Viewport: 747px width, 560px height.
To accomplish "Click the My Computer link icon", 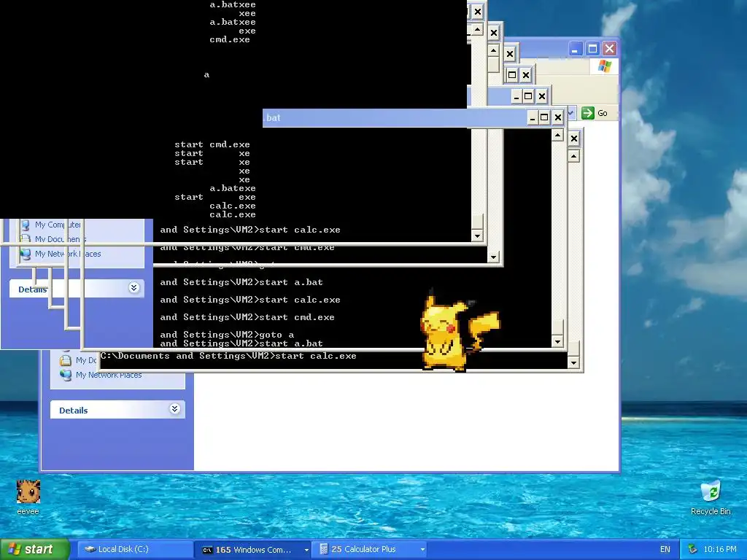I will [26, 225].
